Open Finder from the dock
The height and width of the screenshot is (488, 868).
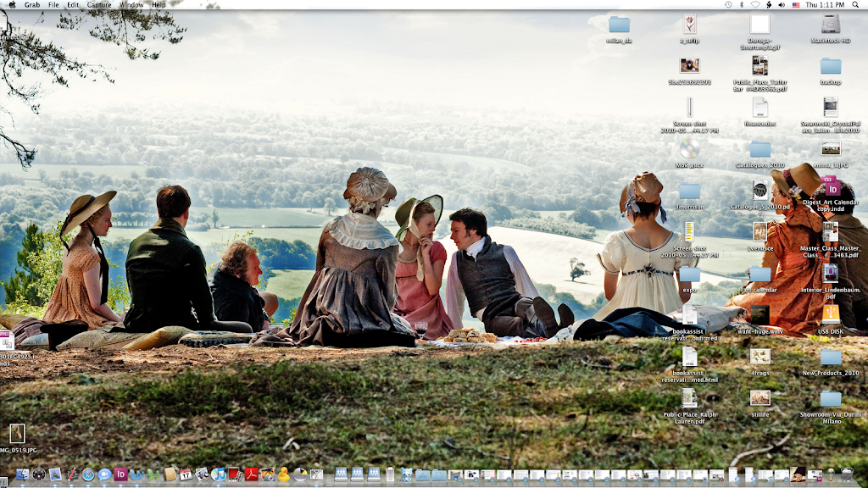(x=22, y=474)
